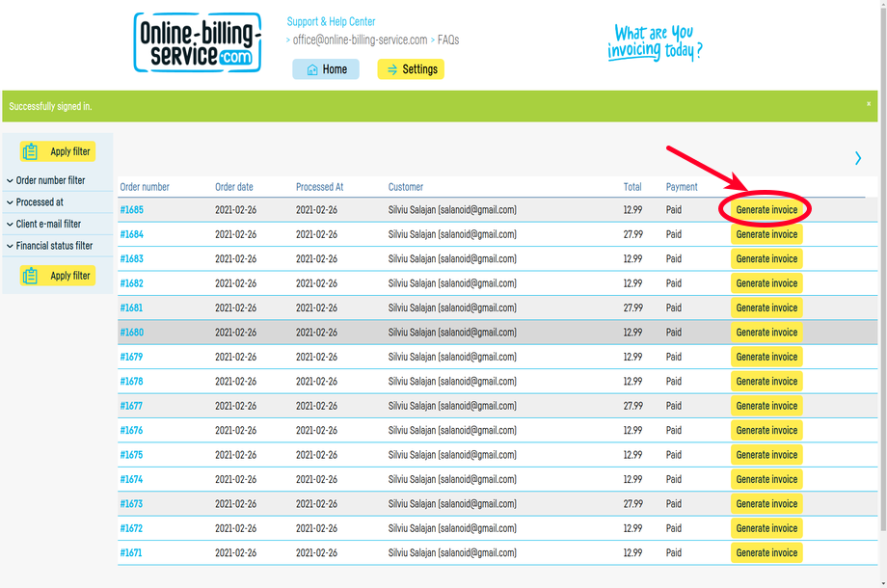Open order #1683 link
Screen dimensions: 887x588
pyautogui.click(x=132, y=259)
